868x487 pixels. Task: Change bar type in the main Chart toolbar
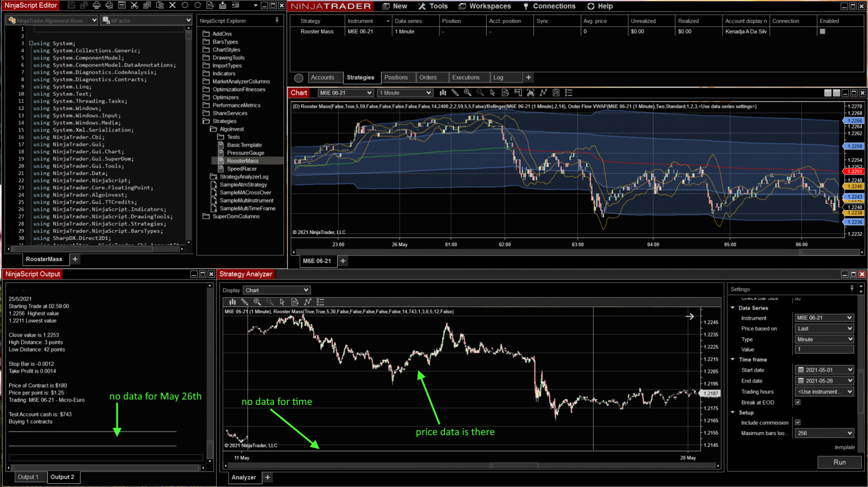pos(443,93)
